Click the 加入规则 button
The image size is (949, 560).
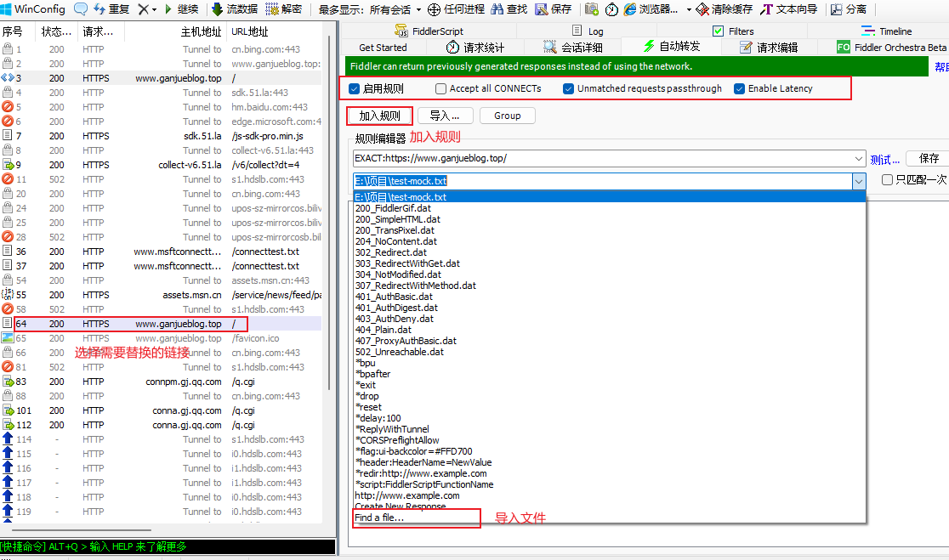379,116
